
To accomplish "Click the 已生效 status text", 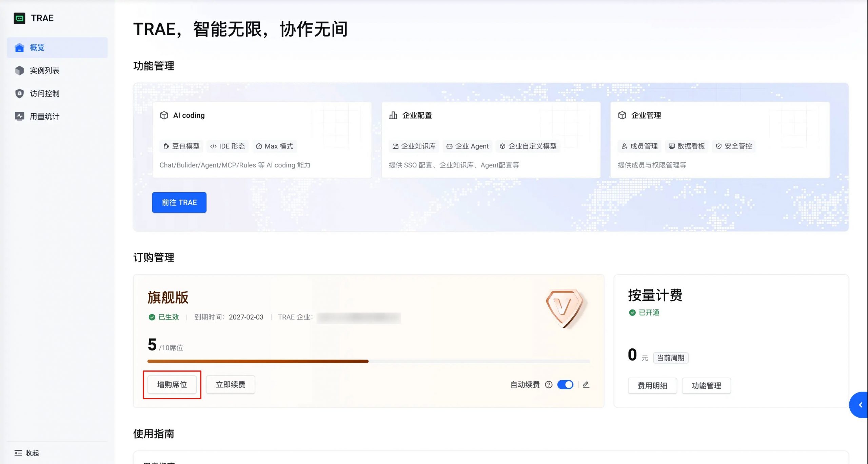I will click(169, 317).
